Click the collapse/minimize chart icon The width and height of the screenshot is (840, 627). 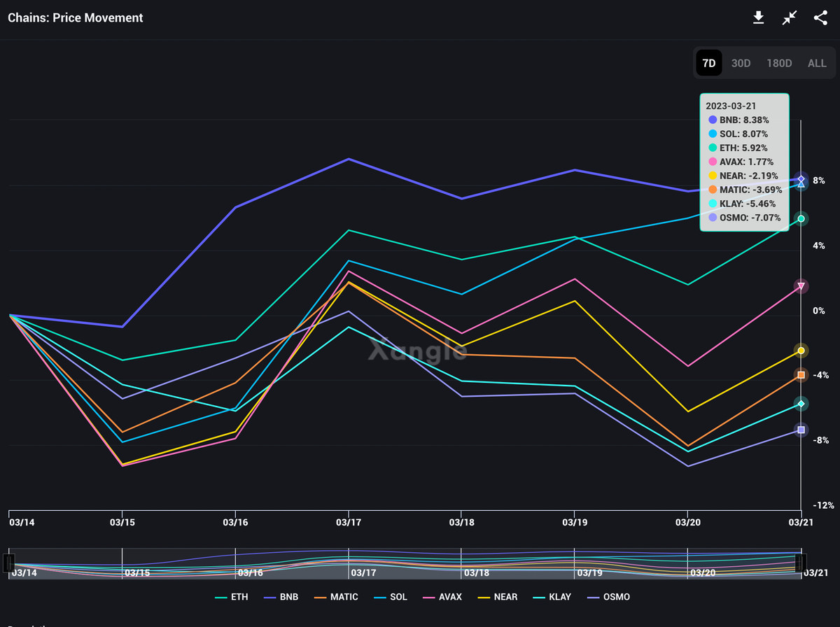pos(790,17)
